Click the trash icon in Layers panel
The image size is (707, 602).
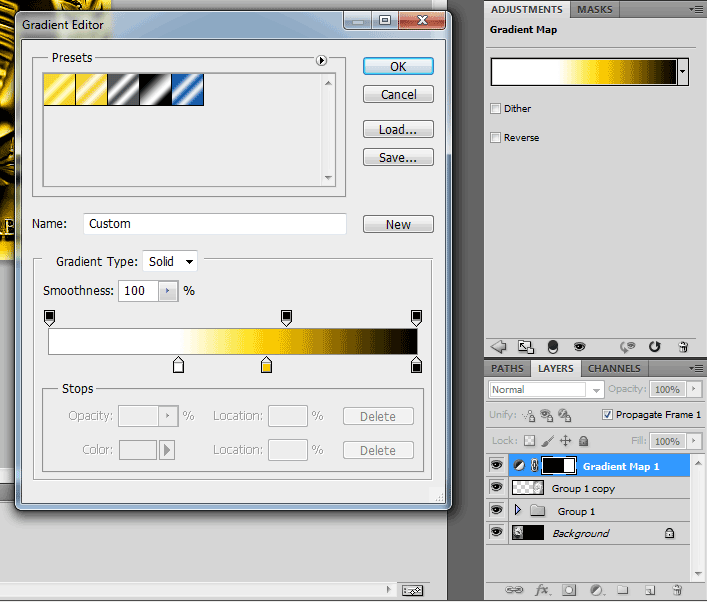tap(677, 590)
